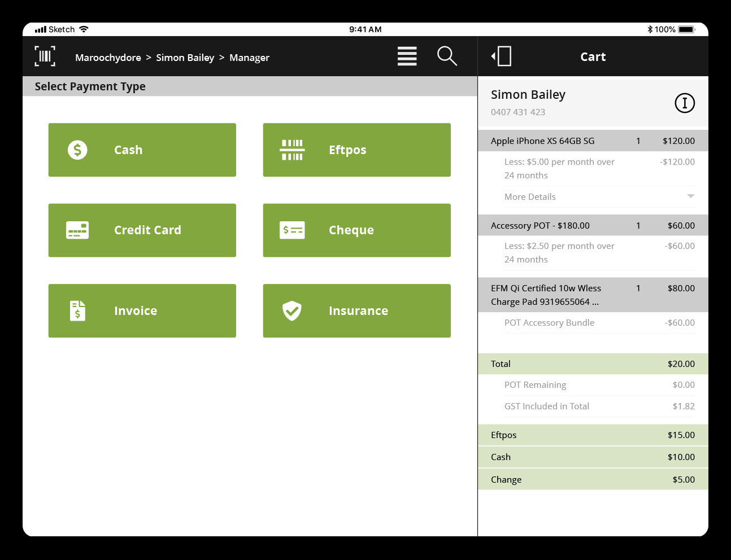Select Accessory POT cart line
The height and width of the screenshot is (560, 731).
point(593,225)
